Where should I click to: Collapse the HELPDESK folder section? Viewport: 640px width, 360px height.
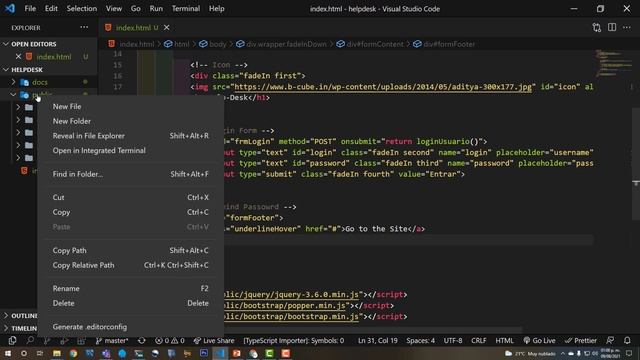6,69
